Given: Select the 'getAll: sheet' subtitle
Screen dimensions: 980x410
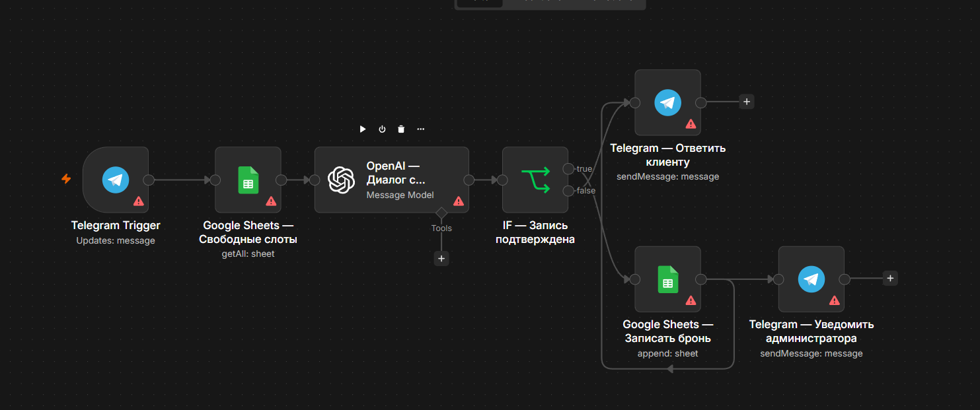Looking at the screenshot, I should [x=248, y=254].
